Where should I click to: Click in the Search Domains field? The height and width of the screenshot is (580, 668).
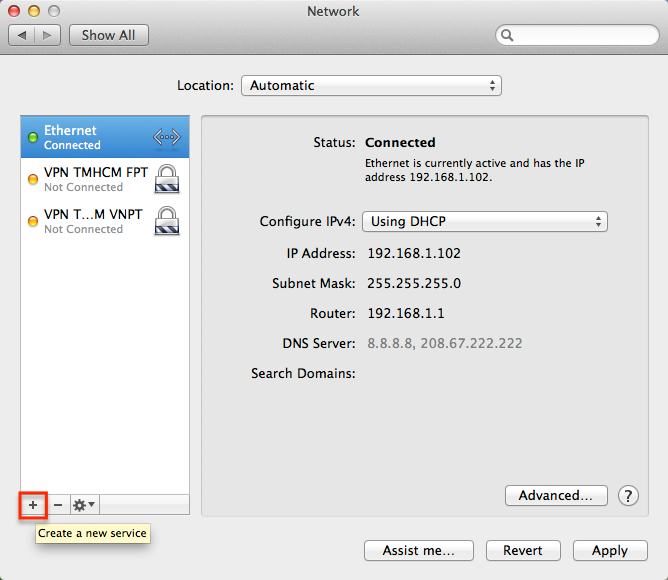point(480,374)
